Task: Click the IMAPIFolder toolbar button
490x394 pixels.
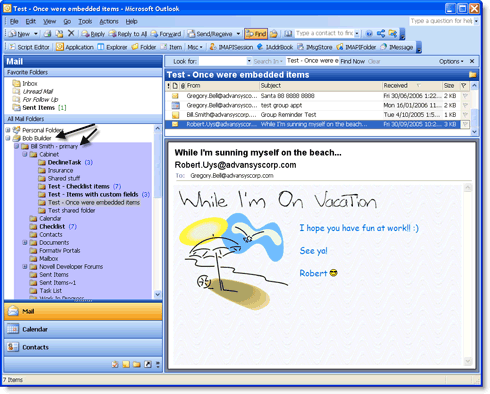Action: (356, 47)
